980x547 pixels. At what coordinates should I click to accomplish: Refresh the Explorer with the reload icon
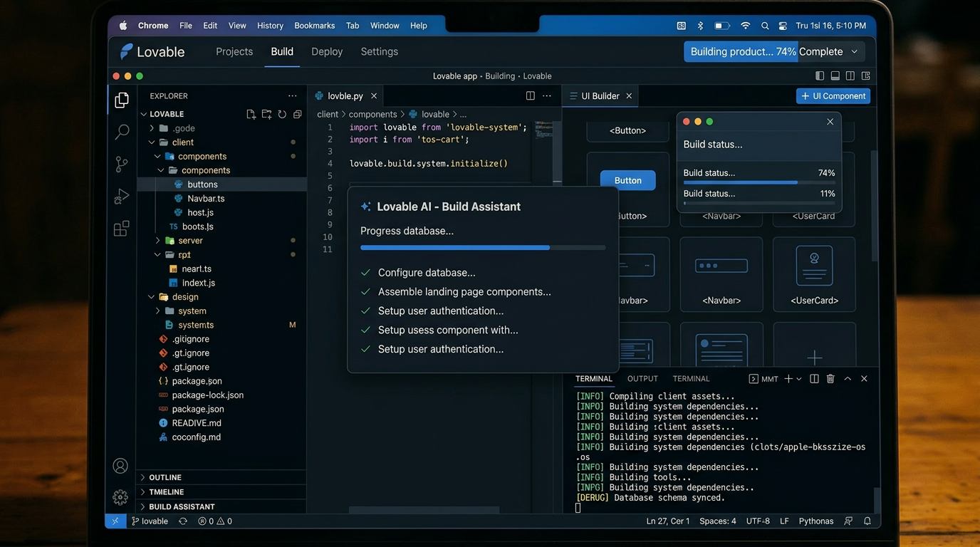(282, 113)
